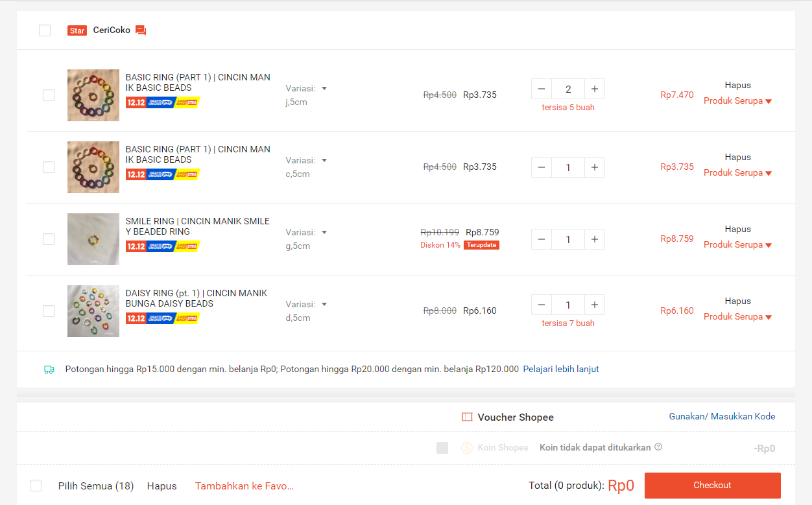Click Hapus for SMILE RING
This screenshot has height=505, width=812.
(738, 229)
